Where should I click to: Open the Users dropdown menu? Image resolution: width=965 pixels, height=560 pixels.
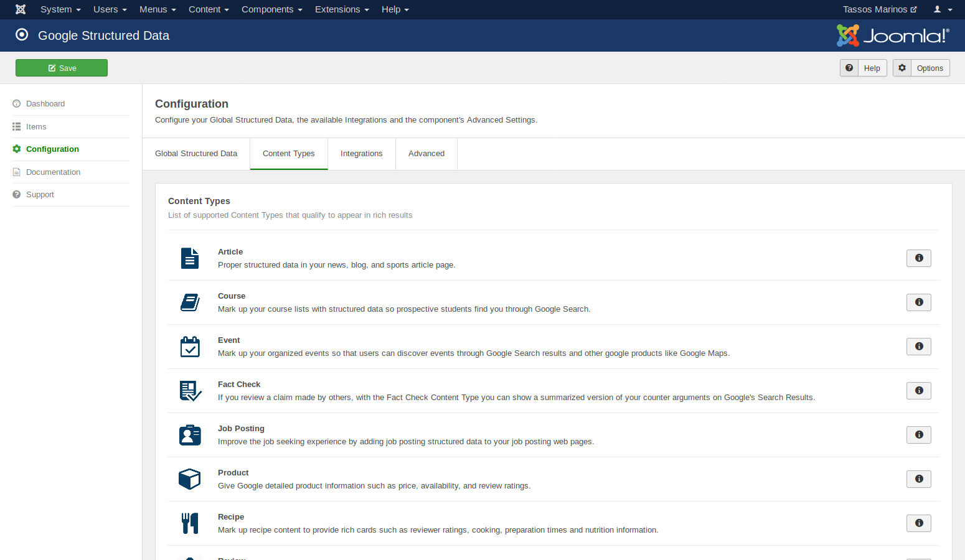click(x=110, y=9)
